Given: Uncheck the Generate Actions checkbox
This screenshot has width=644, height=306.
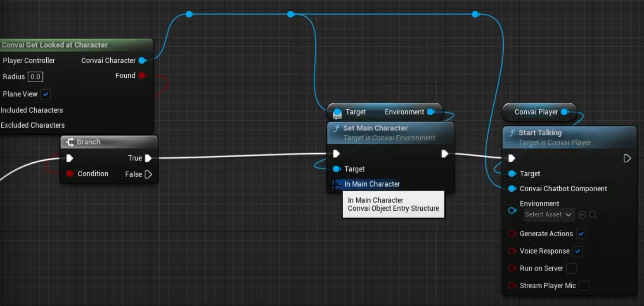Looking at the screenshot, I should coord(581,234).
